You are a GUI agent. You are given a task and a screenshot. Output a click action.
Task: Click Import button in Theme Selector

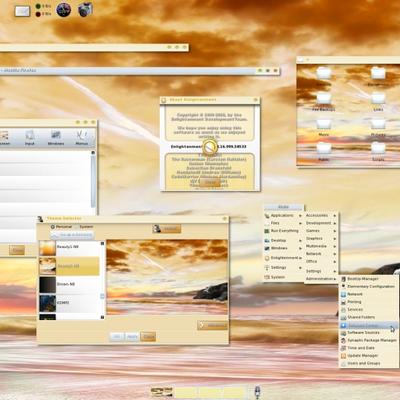point(167,229)
